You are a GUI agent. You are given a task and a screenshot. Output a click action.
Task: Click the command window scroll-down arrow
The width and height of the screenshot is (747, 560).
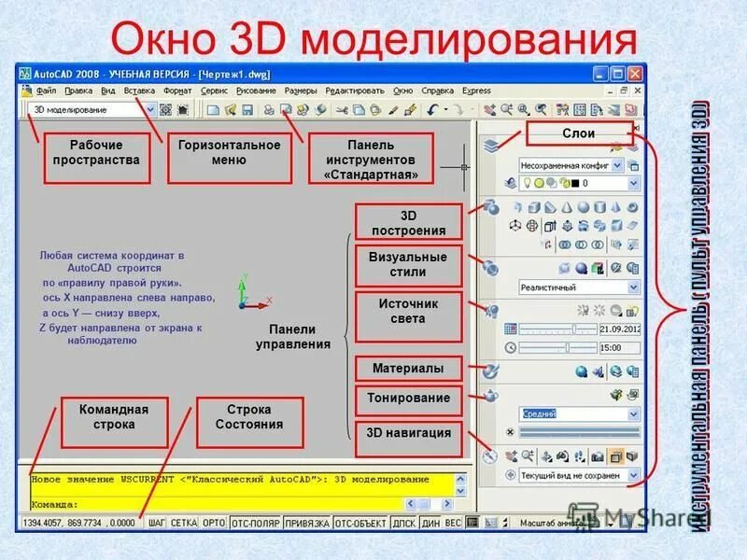click(x=460, y=491)
